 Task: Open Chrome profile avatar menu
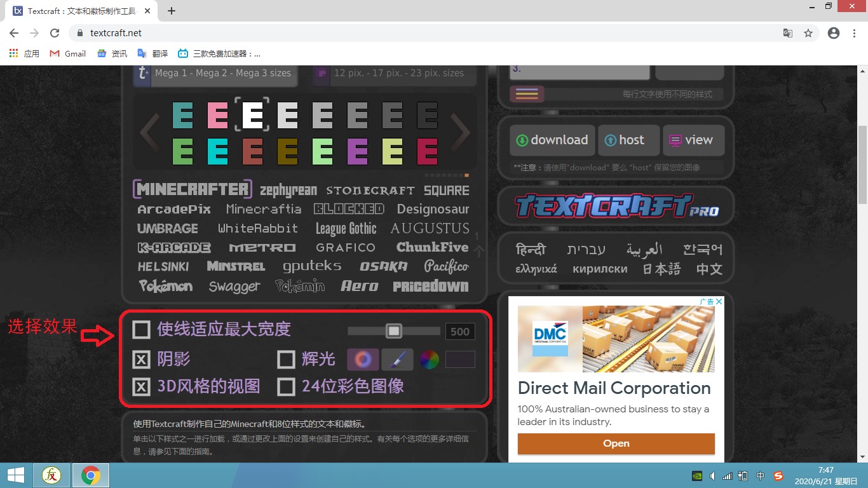[x=834, y=33]
